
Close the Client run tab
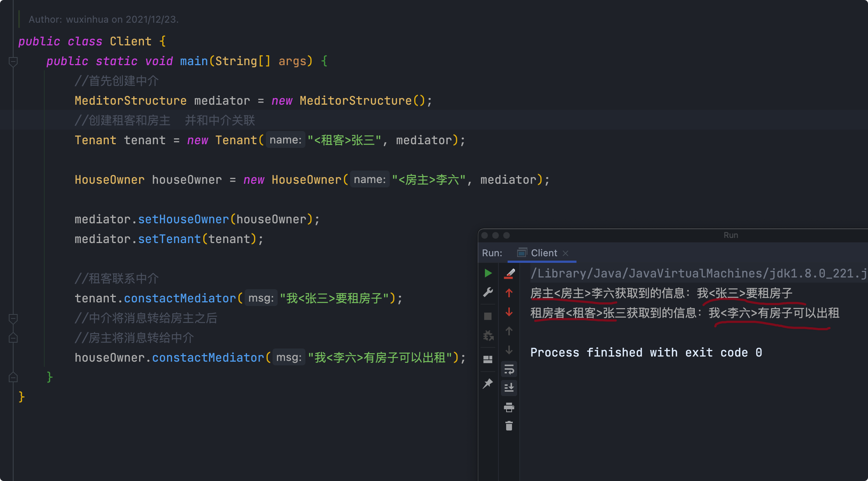pyautogui.click(x=565, y=253)
